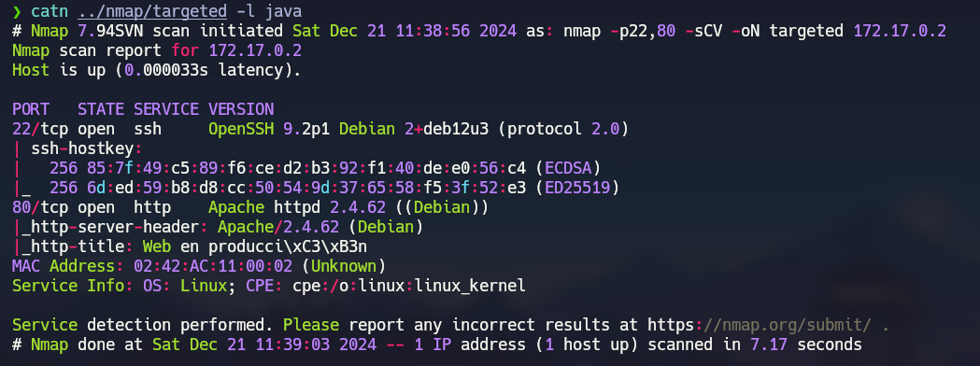Click the ECDSA hostkey label
The height and width of the screenshot is (366, 980).
point(573,168)
